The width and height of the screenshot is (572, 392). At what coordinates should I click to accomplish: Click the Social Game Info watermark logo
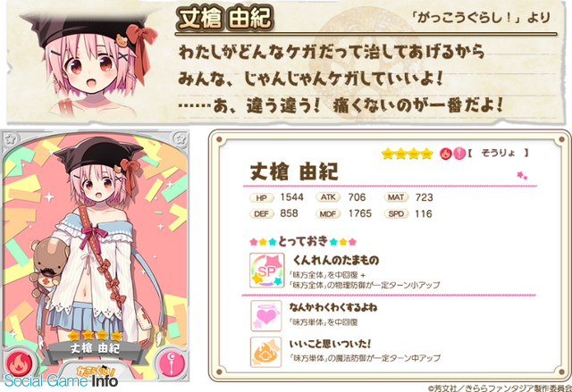[x=61, y=381]
